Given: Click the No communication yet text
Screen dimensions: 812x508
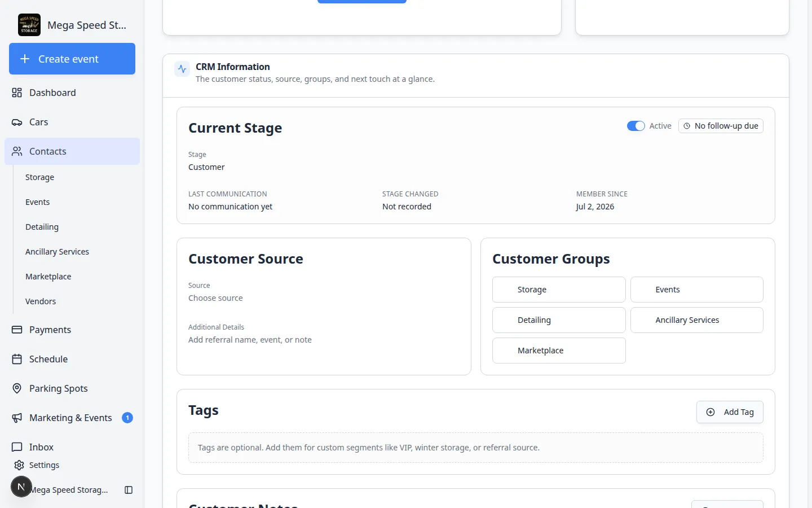Looking at the screenshot, I should [230, 207].
